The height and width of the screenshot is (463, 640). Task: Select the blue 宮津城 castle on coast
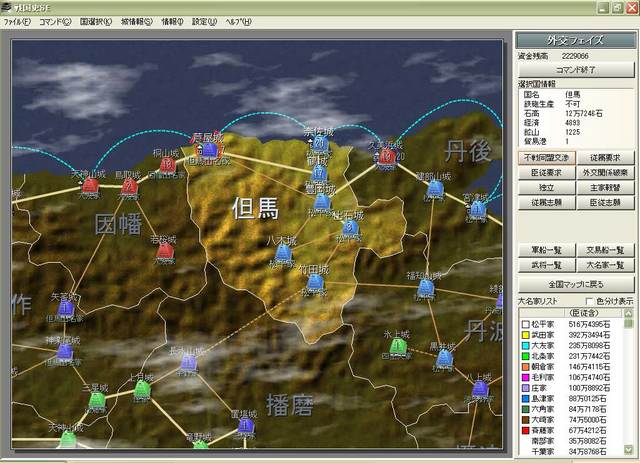pyautogui.click(x=477, y=210)
